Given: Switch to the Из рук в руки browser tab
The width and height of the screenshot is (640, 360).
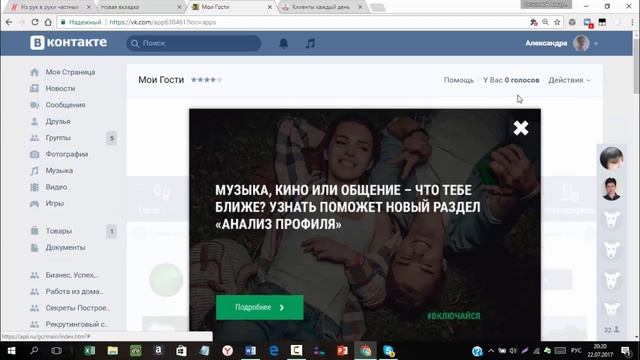Looking at the screenshot, I should 50,7.
